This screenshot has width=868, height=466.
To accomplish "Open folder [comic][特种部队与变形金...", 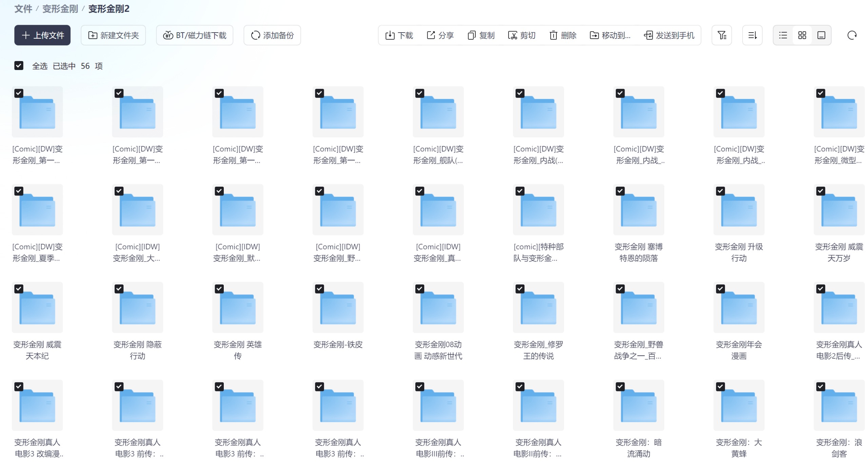I will pos(538,210).
